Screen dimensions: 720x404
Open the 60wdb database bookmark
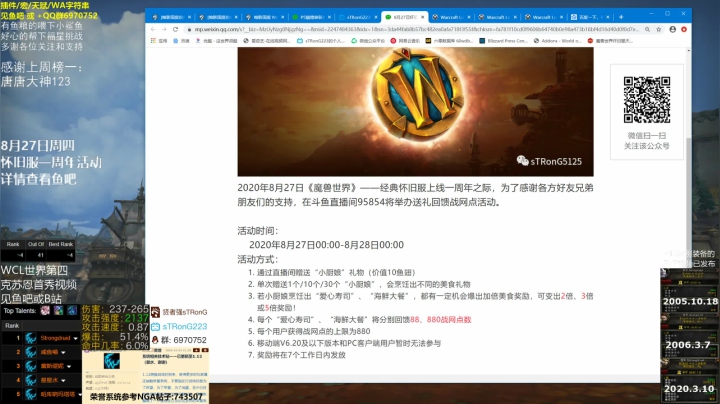pos(449,41)
